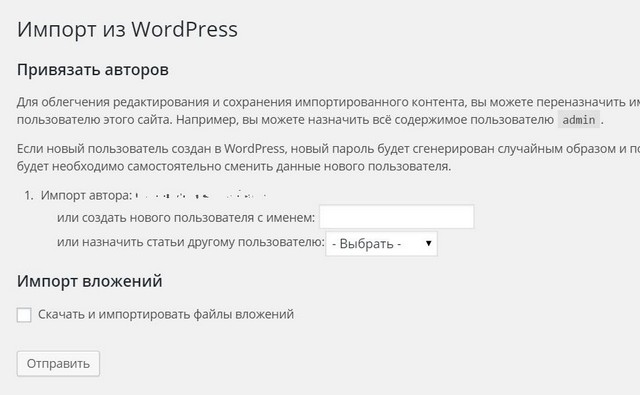The width and height of the screenshot is (640, 395).
Task: Click "или создать нового пользователя с именем:" label
Action: 186,217
